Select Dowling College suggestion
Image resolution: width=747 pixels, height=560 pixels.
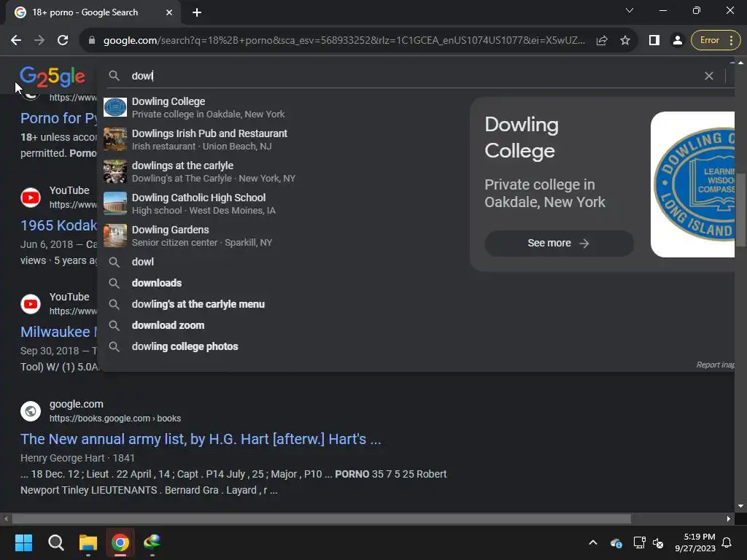(x=284, y=108)
